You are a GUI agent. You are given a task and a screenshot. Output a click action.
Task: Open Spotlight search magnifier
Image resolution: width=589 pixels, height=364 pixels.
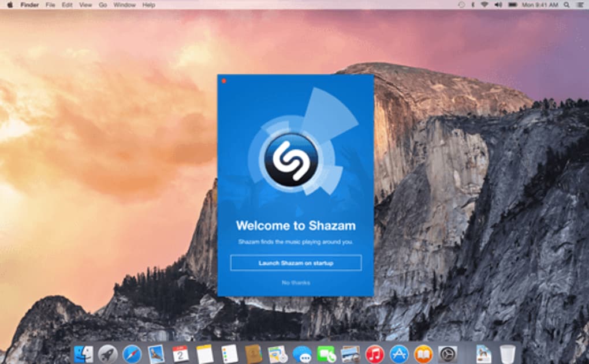566,5
